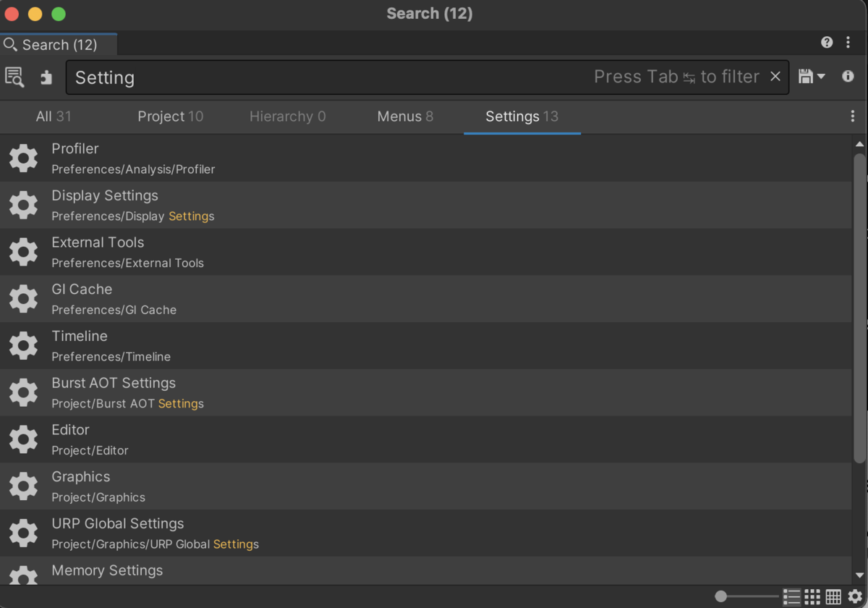The height and width of the screenshot is (608, 868).
Task: Switch results to list view
Action: (791, 596)
